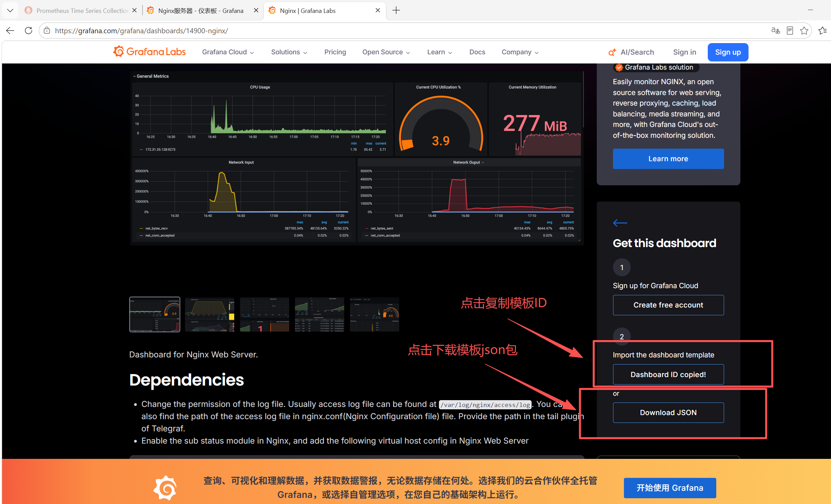831x504 pixels.
Task: Click the Grafana logo in the orange banner
Action: (x=165, y=488)
